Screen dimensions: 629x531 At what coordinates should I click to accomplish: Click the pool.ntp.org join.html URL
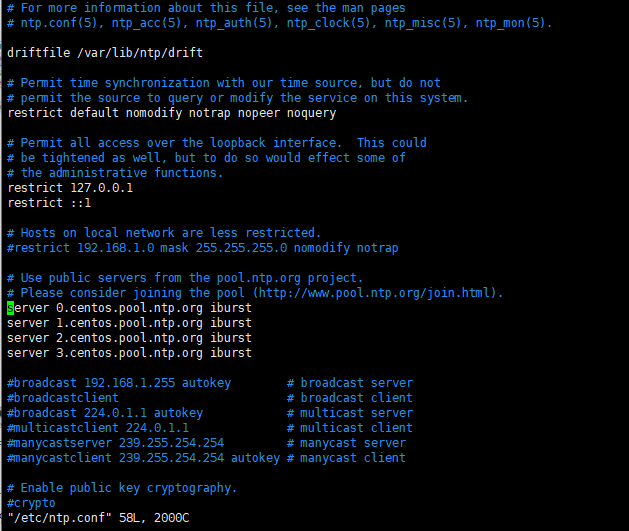(374, 293)
